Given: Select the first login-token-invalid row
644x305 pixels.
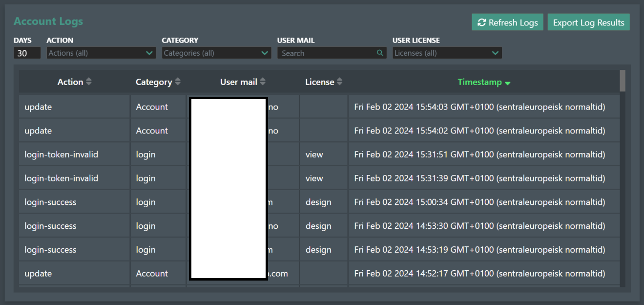Looking at the screenshot, I should pos(62,154).
